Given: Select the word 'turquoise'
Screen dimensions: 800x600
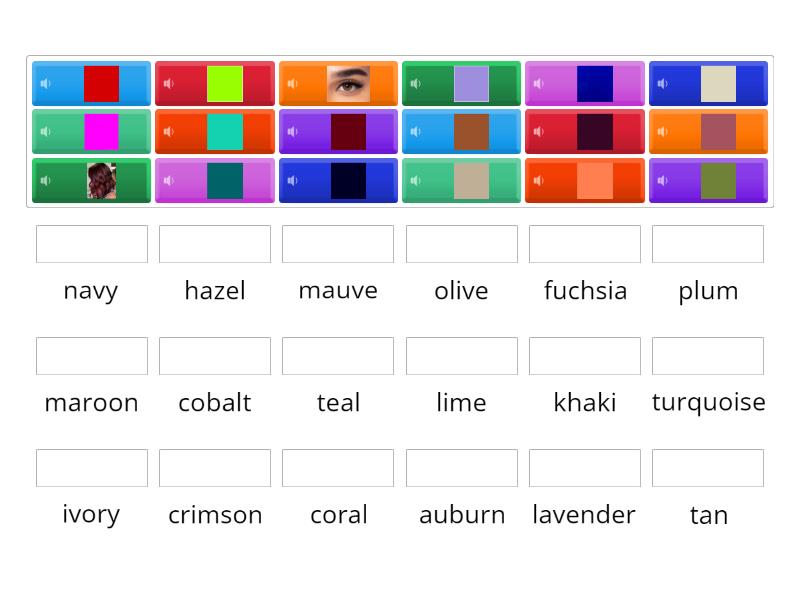Looking at the screenshot, I should [709, 402].
